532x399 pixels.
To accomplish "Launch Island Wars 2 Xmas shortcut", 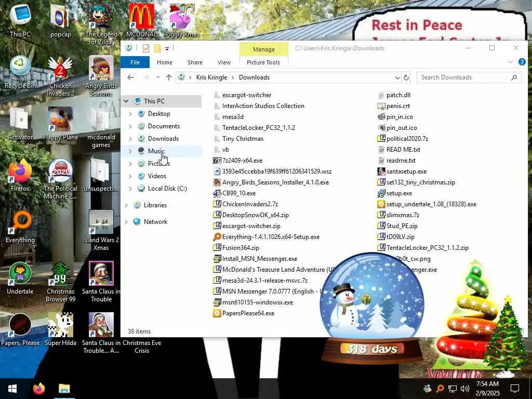I will [101, 230].
